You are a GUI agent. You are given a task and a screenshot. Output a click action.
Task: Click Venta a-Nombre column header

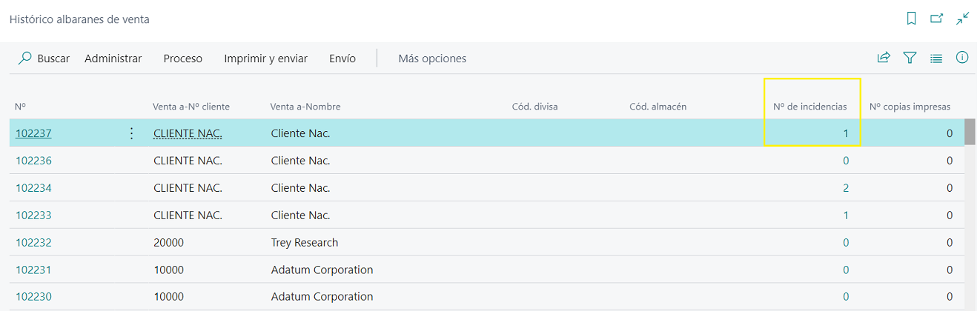(305, 107)
